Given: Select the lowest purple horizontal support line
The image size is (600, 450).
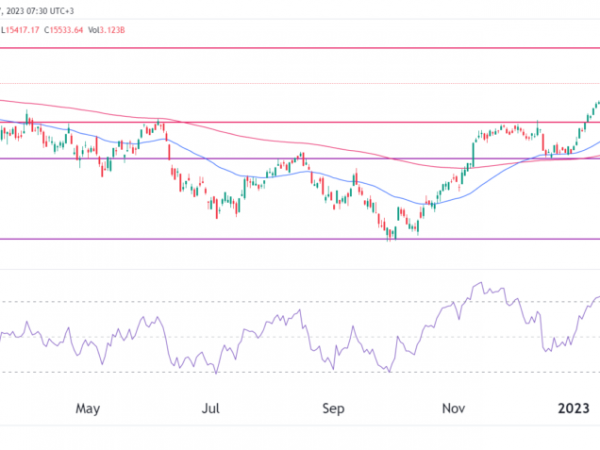Looking at the screenshot, I should [x=300, y=239].
